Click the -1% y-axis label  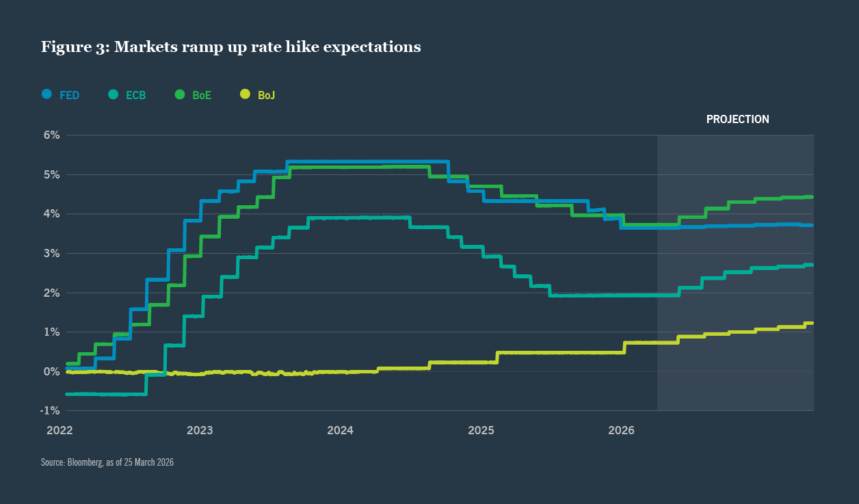pyautogui.click(x=51, y=411)
